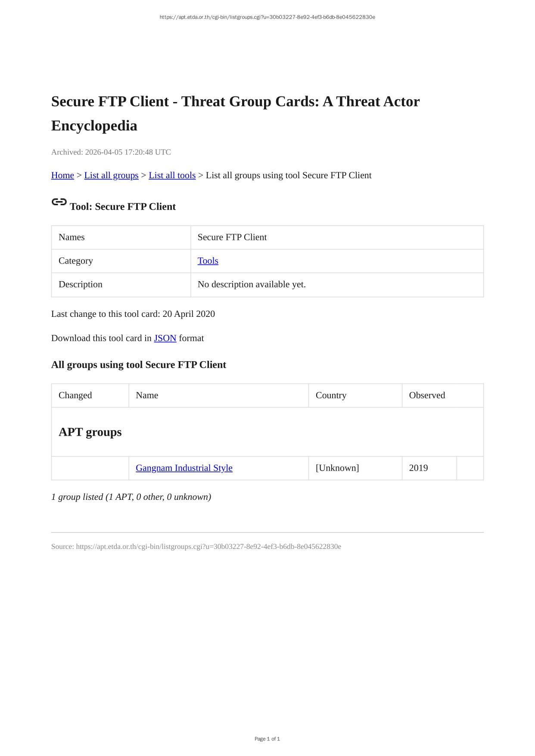Click the Changed column header
This screenshot has width=535, height=756.
pyautogui.click(x=75, y=395)
